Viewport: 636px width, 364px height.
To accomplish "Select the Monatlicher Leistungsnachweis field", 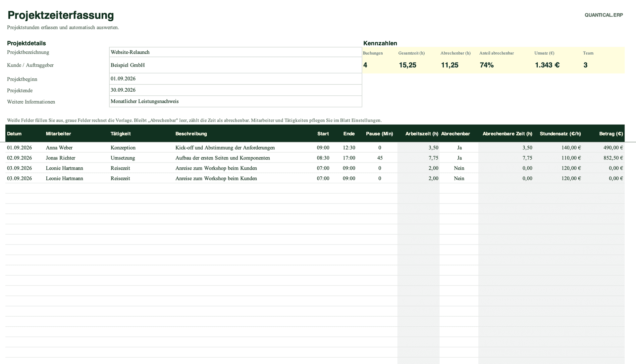I will point(236,101).
